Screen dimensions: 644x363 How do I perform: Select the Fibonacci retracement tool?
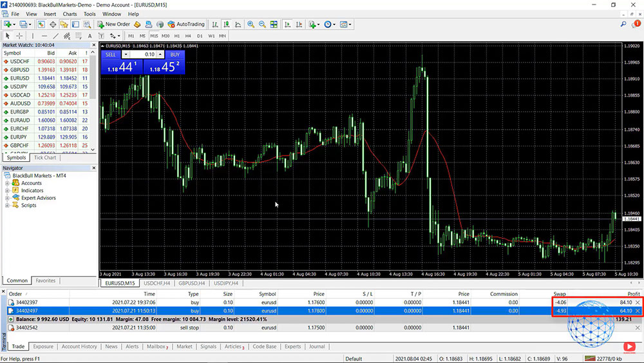point(79,35)
